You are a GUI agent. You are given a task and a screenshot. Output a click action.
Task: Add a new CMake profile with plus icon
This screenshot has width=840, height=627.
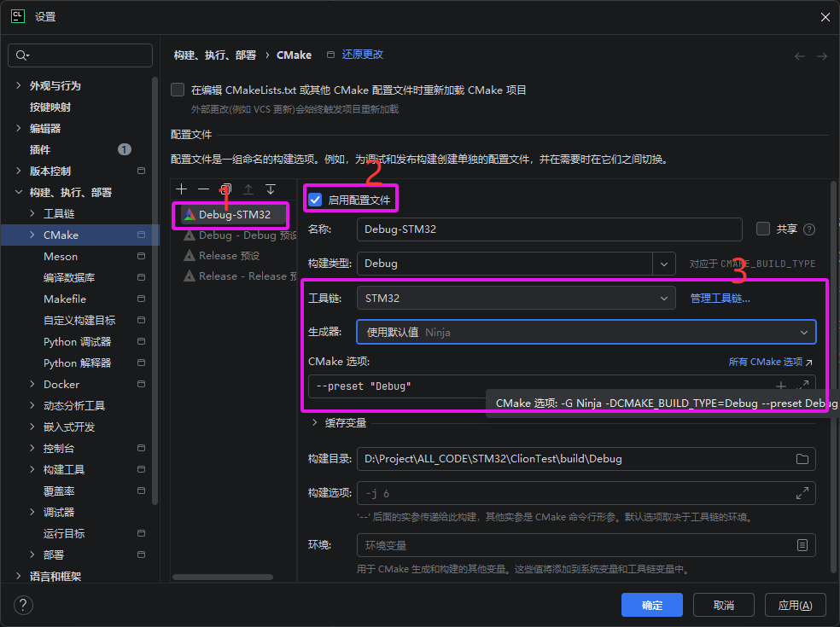[x=181, y=189]
